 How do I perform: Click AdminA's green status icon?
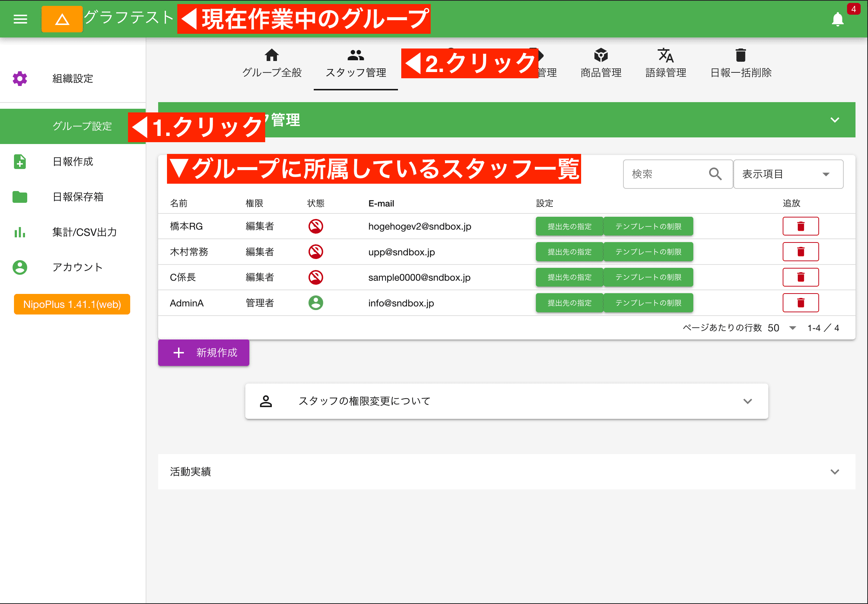[x=316, y=303]
